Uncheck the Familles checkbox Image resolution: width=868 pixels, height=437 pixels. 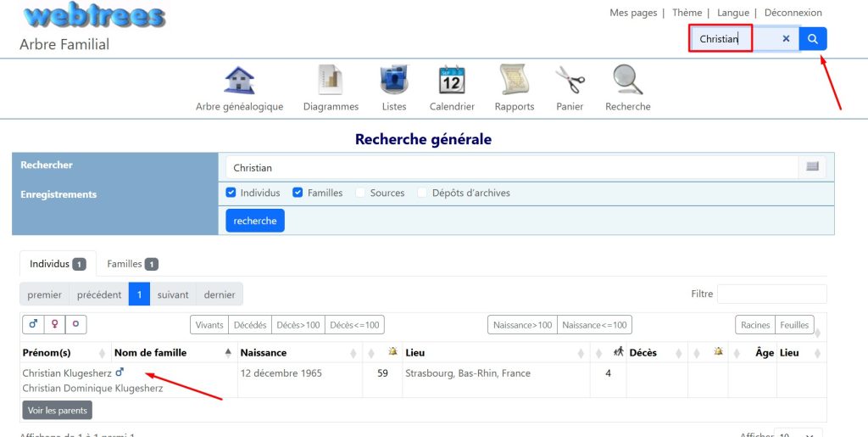tap(298, 193)
